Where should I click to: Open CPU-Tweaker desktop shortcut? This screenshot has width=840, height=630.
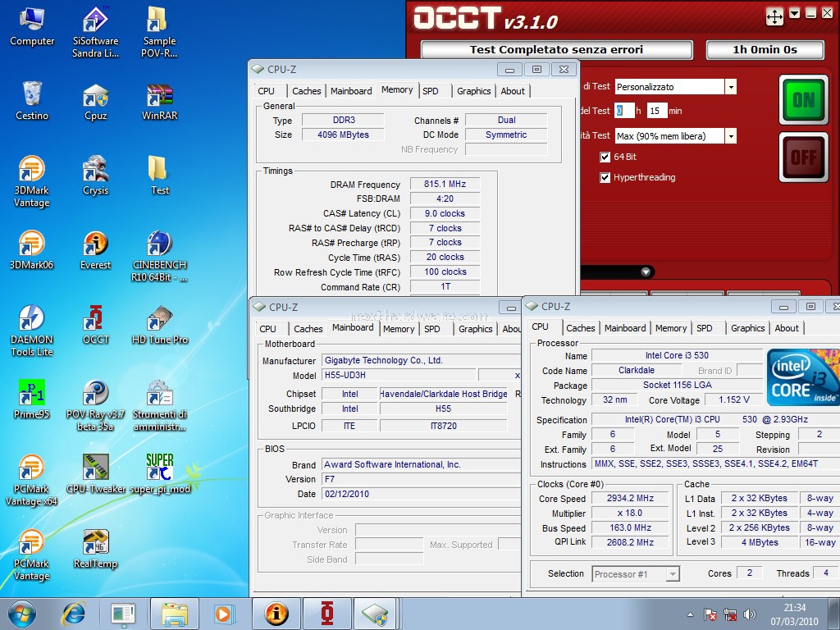pos(95,474)
